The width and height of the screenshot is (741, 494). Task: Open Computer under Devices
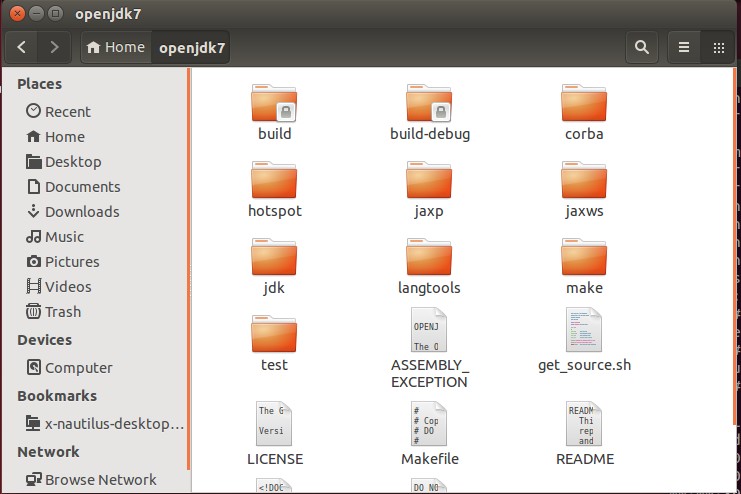69,368
